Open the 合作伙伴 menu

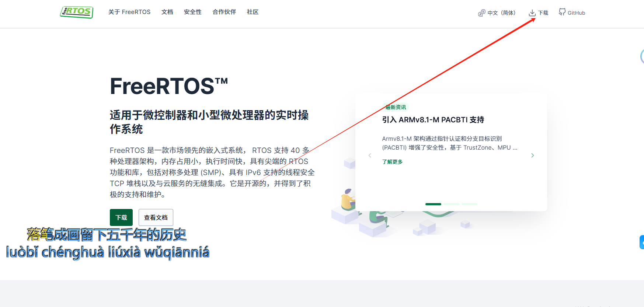[x=224, y=12]
